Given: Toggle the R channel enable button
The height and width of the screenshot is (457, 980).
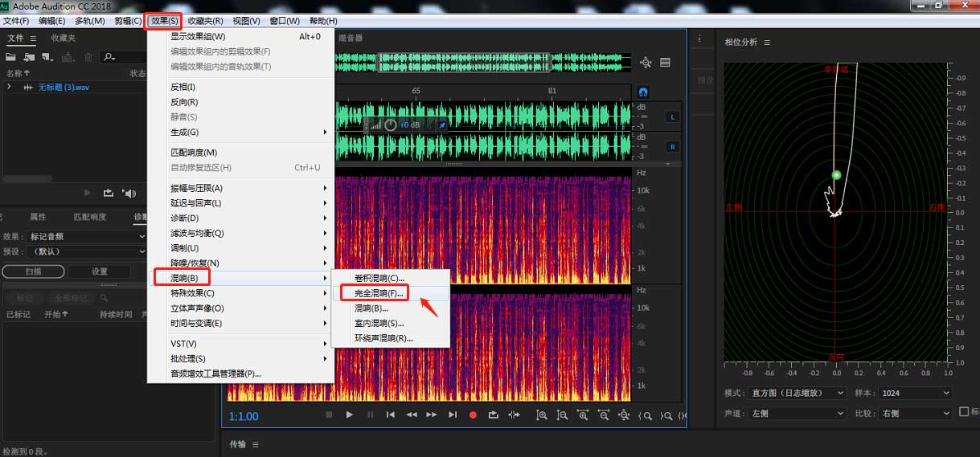Looking at the screenshot, I should tap(672, 147).
